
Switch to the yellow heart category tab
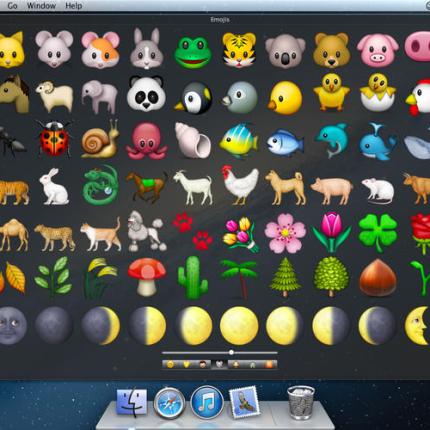pyautogui.click(x=186, y=365)
